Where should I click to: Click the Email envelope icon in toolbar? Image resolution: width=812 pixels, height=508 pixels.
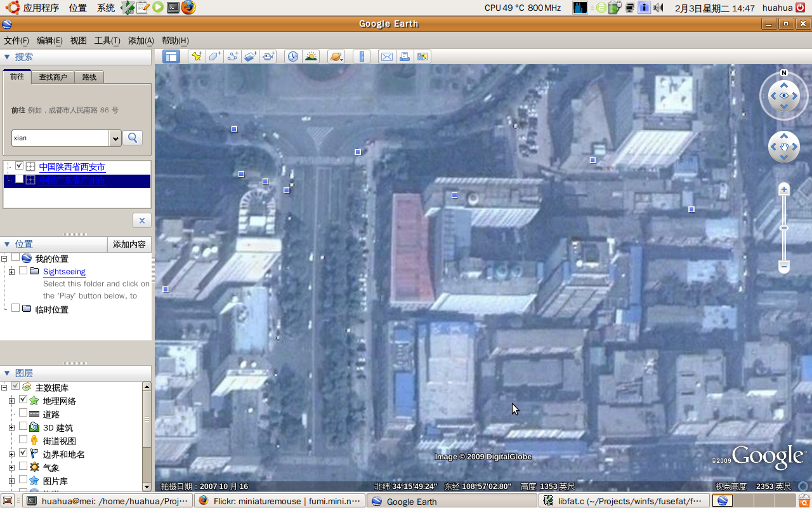point(386,57)
